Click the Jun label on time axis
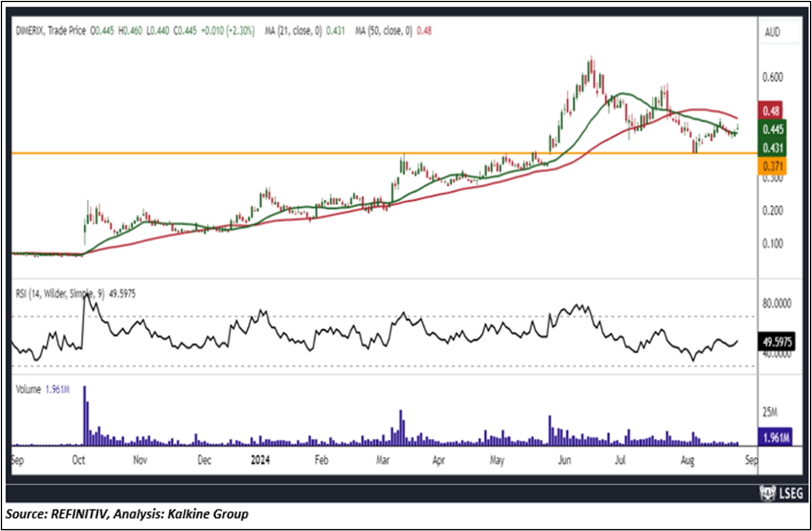Screen dimensions: 812x531 tap(565, 460)
